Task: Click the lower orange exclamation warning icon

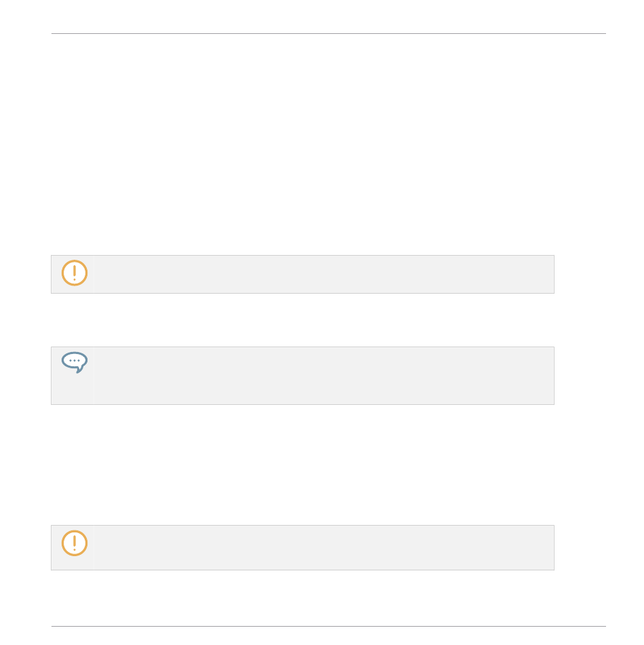Action: 75,543
